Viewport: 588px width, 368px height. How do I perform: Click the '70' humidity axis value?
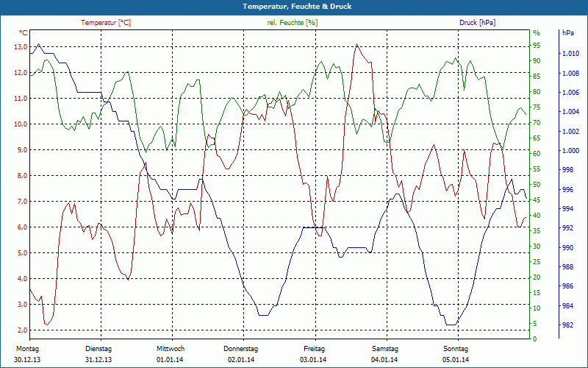pyautogui.click(x=537, y=123)
